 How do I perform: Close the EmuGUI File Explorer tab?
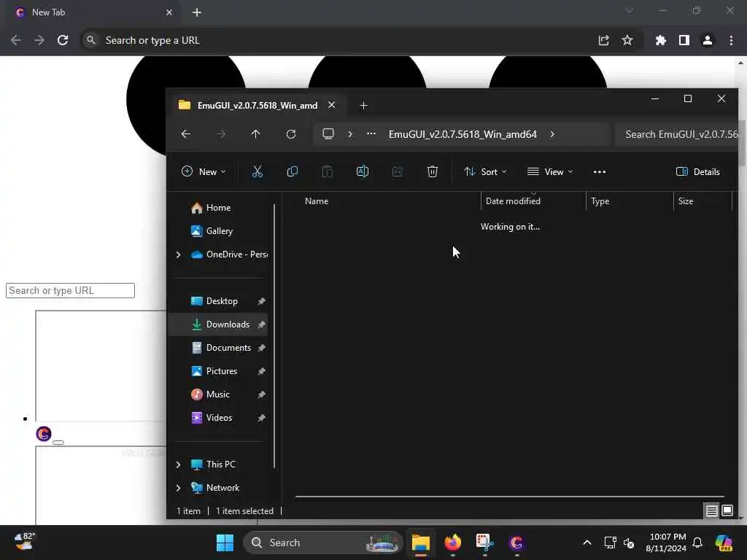pyautogui.click(x=332, y=105)
